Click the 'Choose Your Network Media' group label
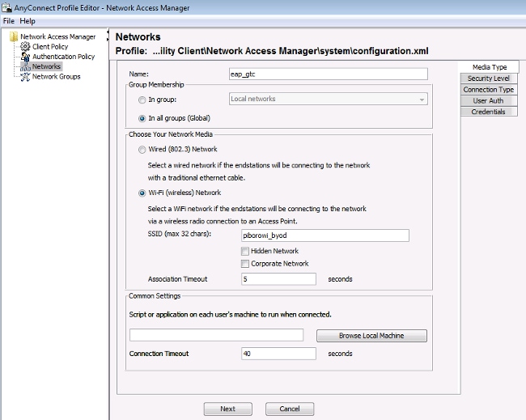 click(x=171, y=134)
